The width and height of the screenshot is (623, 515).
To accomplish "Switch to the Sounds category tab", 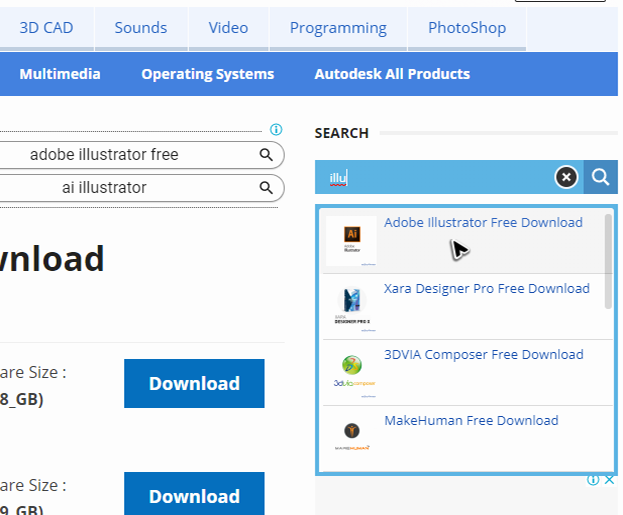I will click(x=141, y=28).
